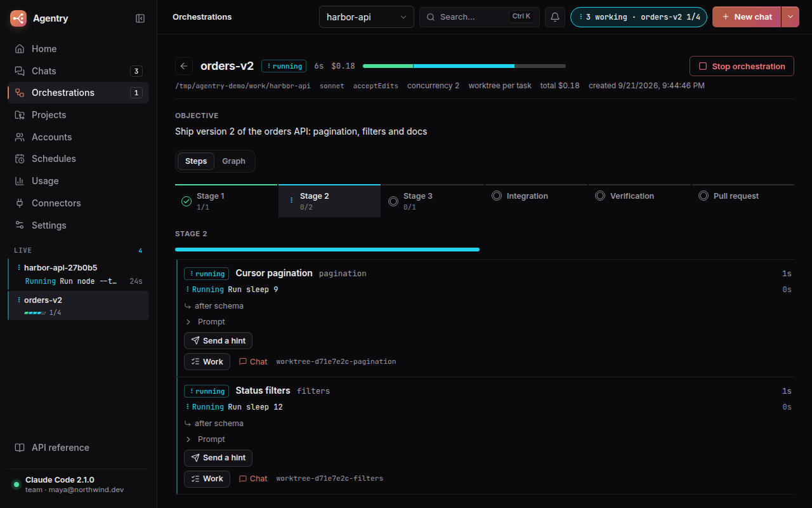Click the LIVE section count 4
The image size is (812, 508).
coord(140,250)
